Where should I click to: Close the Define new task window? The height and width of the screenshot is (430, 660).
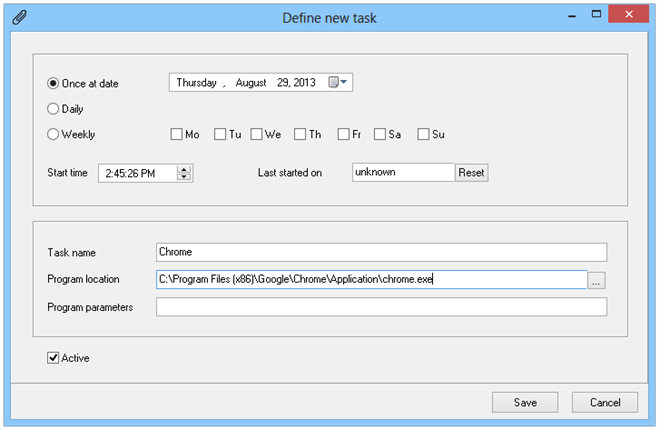[x=629, y=14]
